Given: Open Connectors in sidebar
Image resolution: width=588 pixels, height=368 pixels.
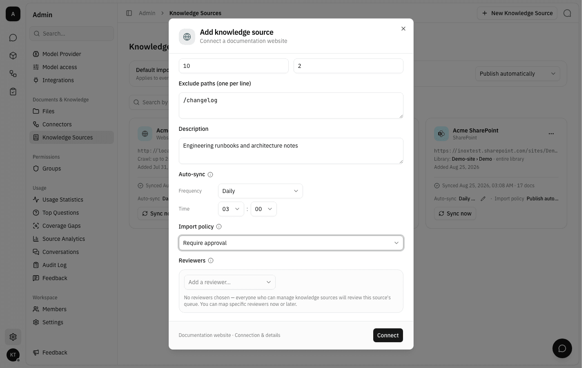Looking at the screenshot, I should [x=72, y=124].
